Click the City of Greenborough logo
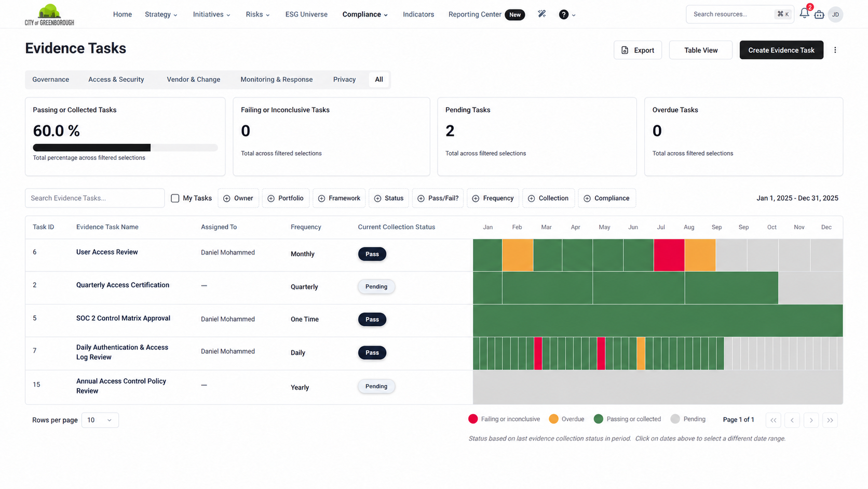 pos(49,15)
